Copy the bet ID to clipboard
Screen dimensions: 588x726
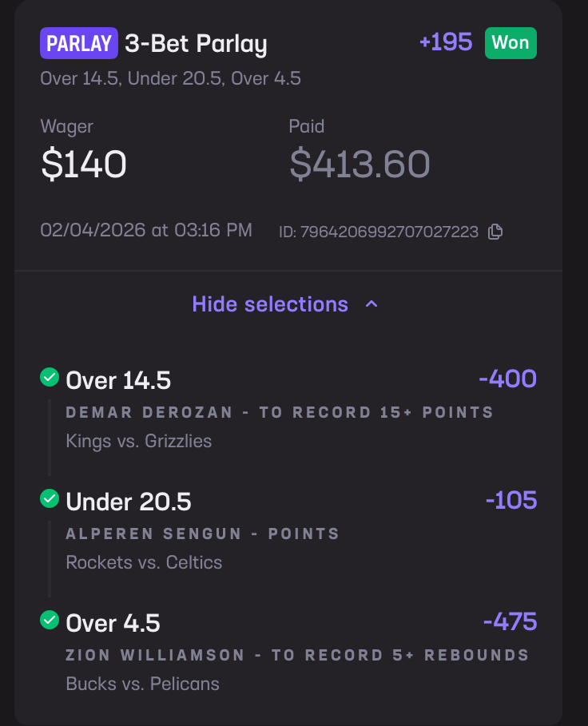click(495, 232)
